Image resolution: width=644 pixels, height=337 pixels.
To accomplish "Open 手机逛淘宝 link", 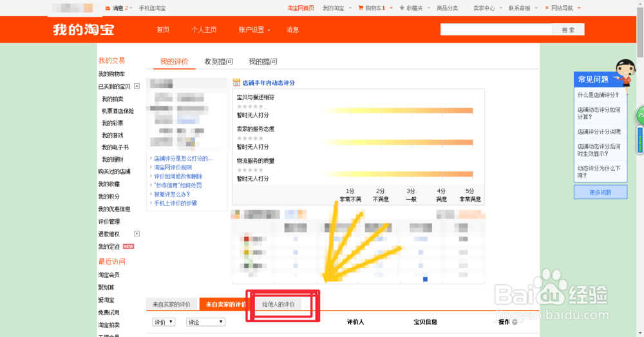I will click(x=153, y=8).
